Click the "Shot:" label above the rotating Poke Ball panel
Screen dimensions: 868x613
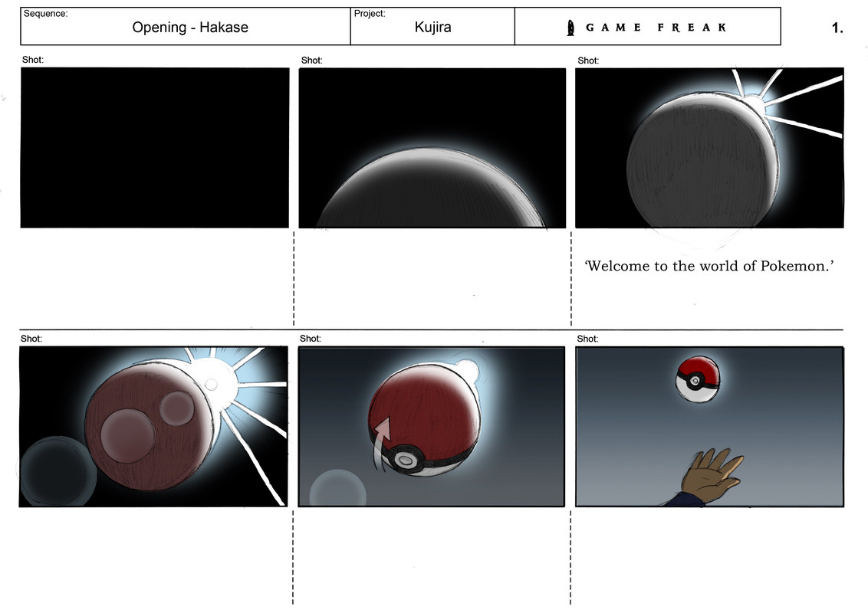click(x=310, y=339)
